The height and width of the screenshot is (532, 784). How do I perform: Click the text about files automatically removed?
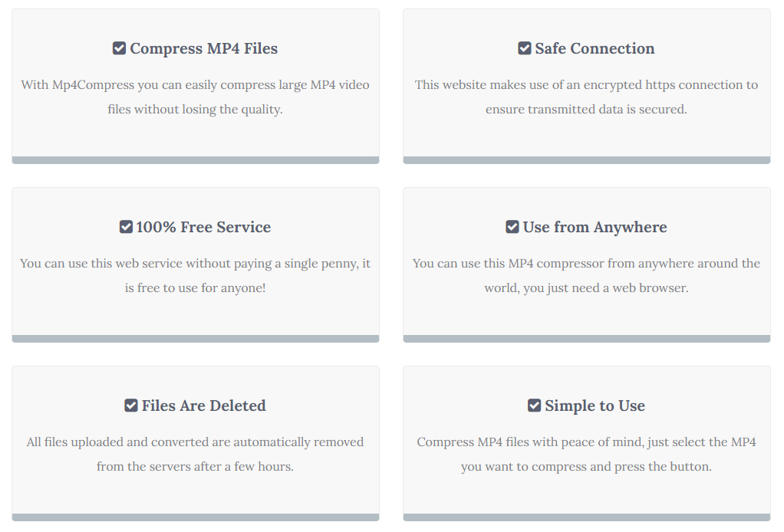[196, 454]
